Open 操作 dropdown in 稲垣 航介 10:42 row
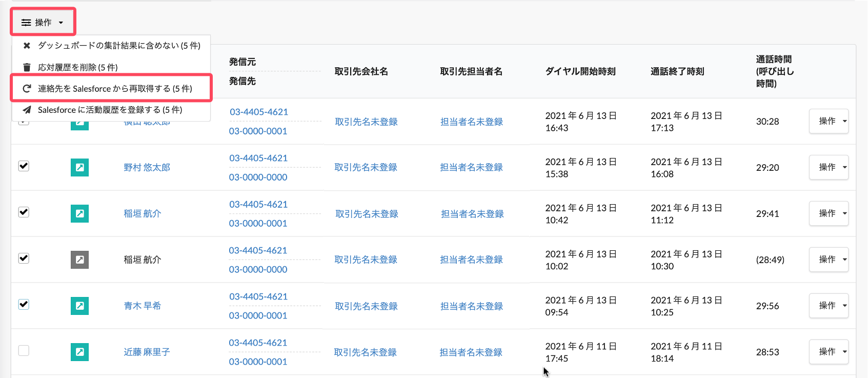868x378 pixels. click(829, 213)
